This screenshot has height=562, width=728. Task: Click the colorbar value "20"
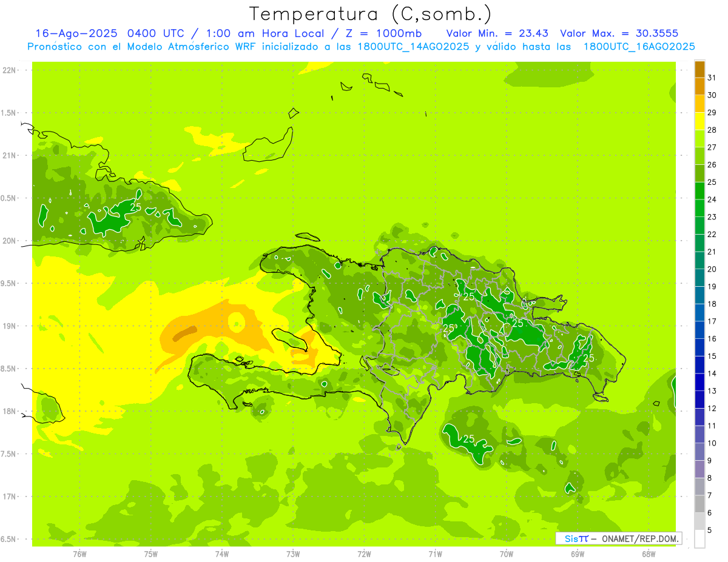712,269
